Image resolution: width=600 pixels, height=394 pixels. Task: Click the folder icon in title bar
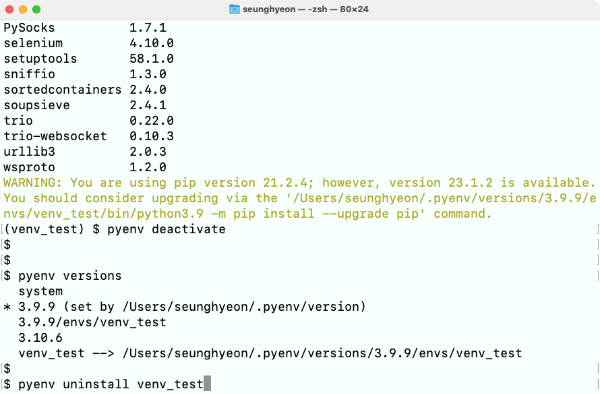point(234,9)
